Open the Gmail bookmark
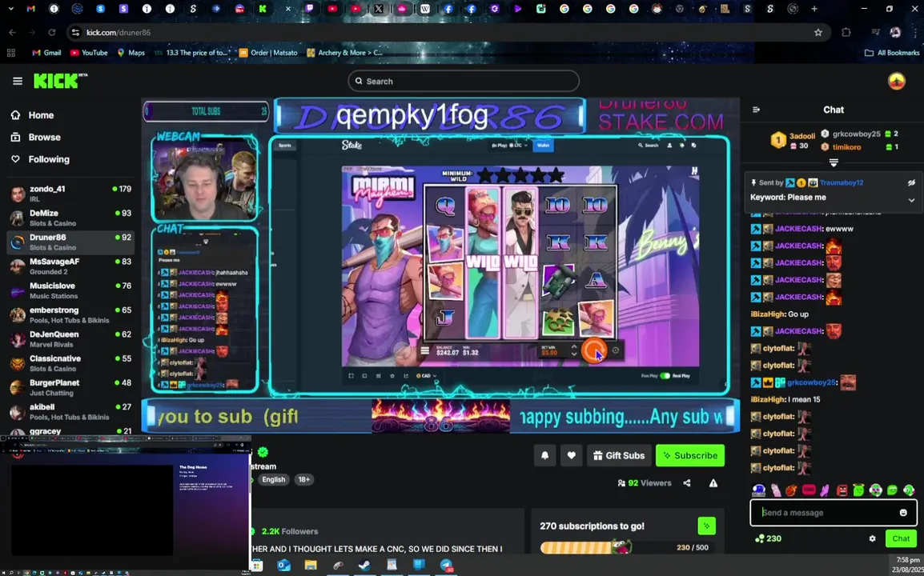 46,53
